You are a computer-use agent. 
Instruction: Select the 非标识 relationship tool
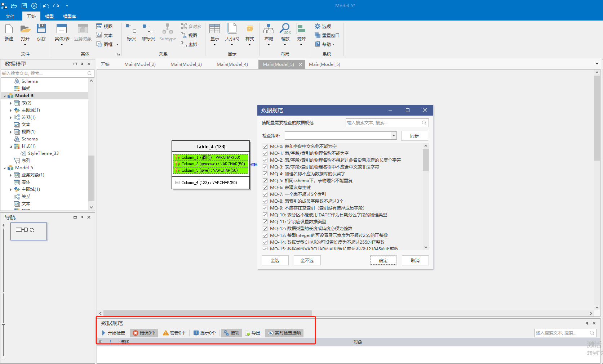(x=148, y=32)
